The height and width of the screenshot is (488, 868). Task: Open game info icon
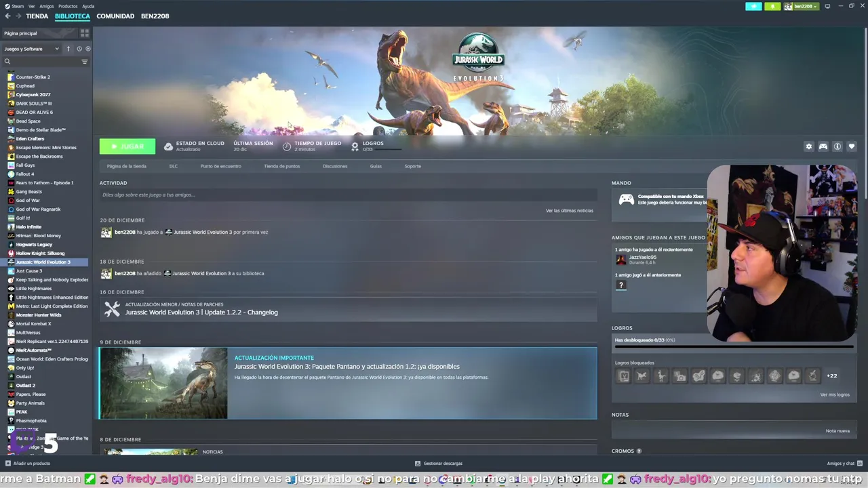coord(837,146)
